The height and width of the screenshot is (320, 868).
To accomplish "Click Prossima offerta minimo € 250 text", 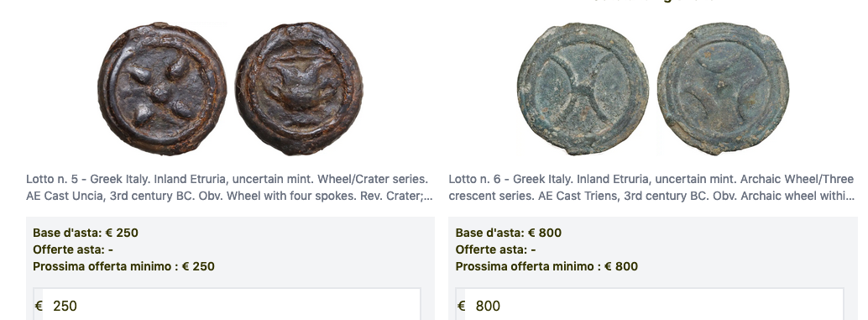I will 123,266.
